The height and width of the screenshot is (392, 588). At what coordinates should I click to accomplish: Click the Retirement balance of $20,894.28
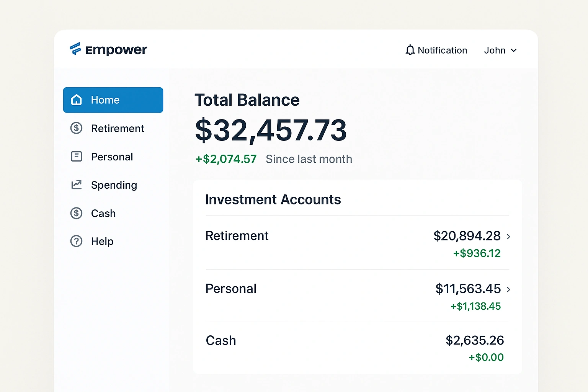tap(467, 236)
